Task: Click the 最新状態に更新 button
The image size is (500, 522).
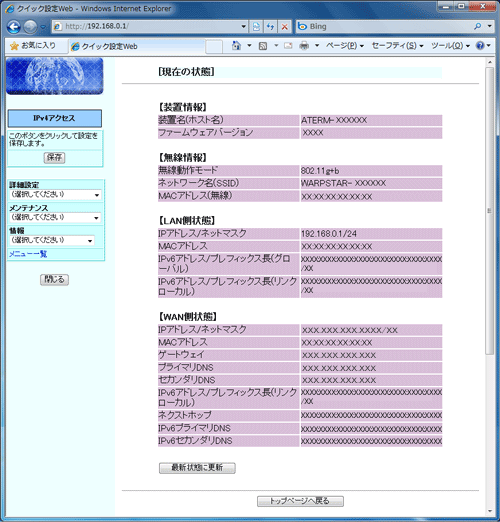Action: (197, 468)
